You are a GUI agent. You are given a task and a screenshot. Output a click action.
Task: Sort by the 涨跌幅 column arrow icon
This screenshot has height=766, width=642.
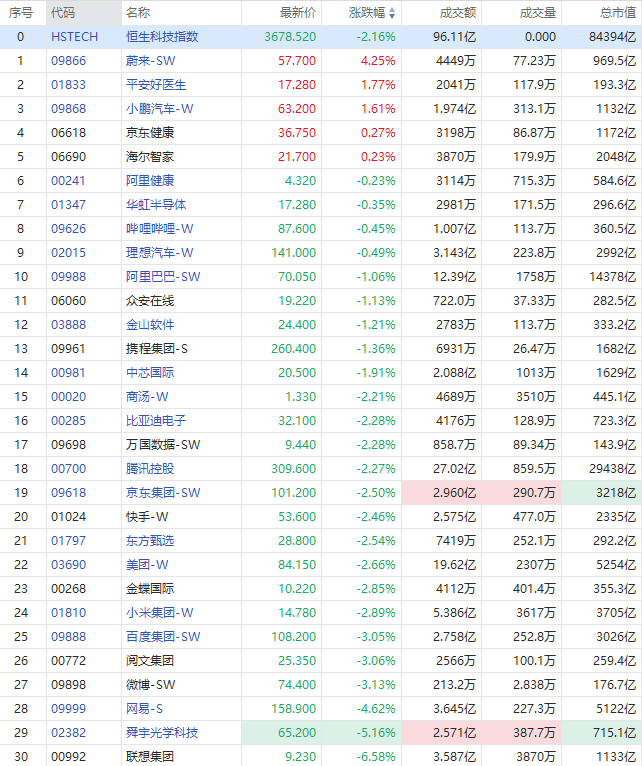392,13
